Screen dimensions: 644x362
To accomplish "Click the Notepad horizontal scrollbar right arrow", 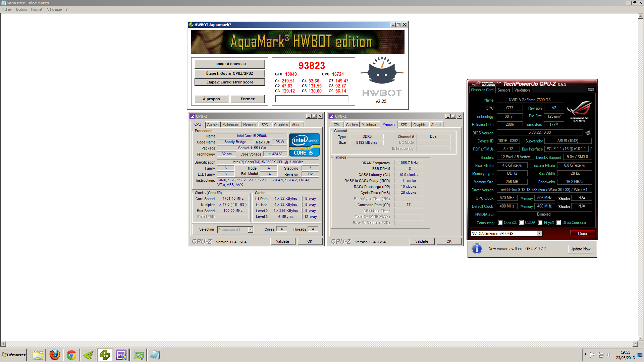I will [635, 344].
